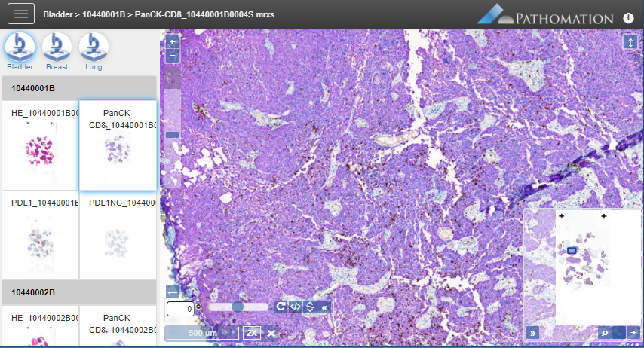Flip the slide horizontally
The height and width of the screenshot is (348, 644).
tap(296, 307)
